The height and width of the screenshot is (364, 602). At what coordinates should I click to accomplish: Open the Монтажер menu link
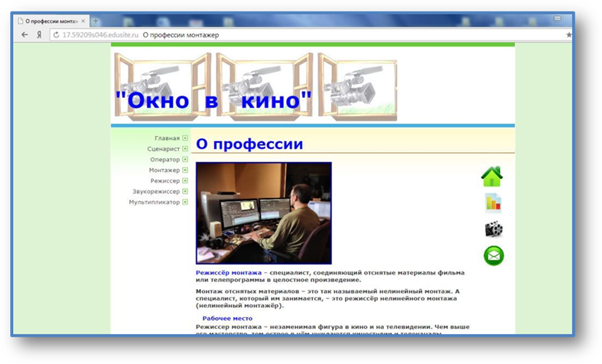[164, 170]
